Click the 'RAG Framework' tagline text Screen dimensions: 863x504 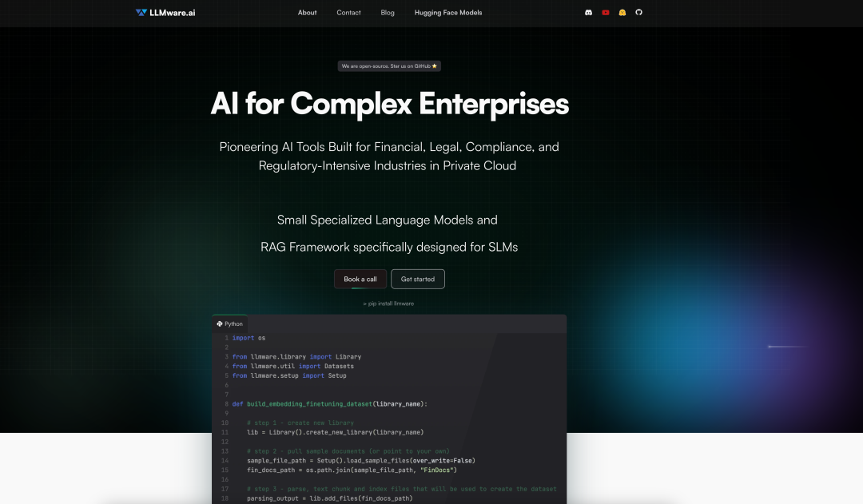tap(389, 247)
